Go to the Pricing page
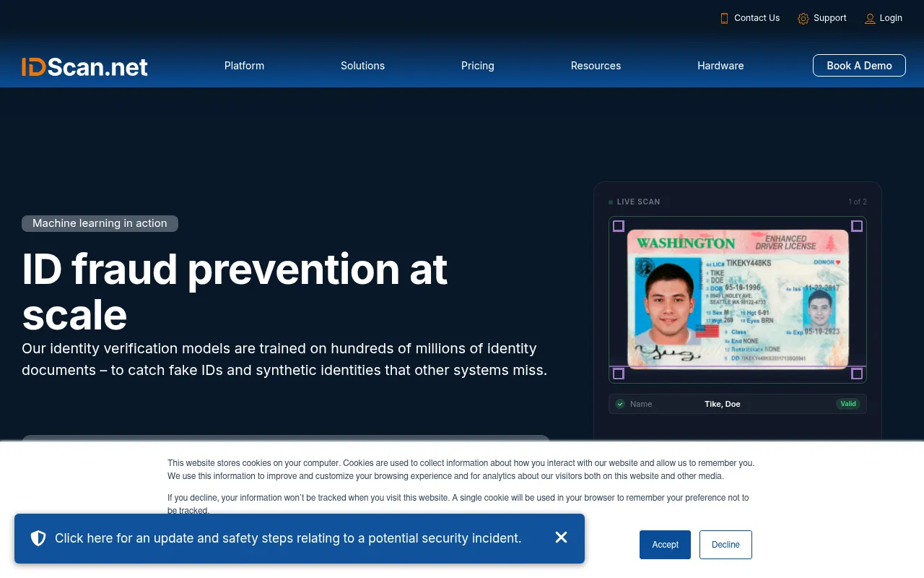 click(478, 66)
